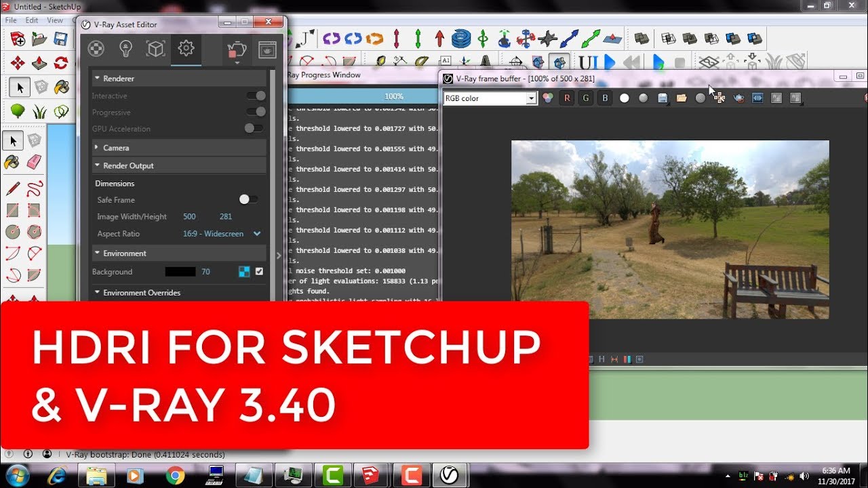Toggle Interactive renderer switch
868x488 pixels.
[x=256, y=96]
